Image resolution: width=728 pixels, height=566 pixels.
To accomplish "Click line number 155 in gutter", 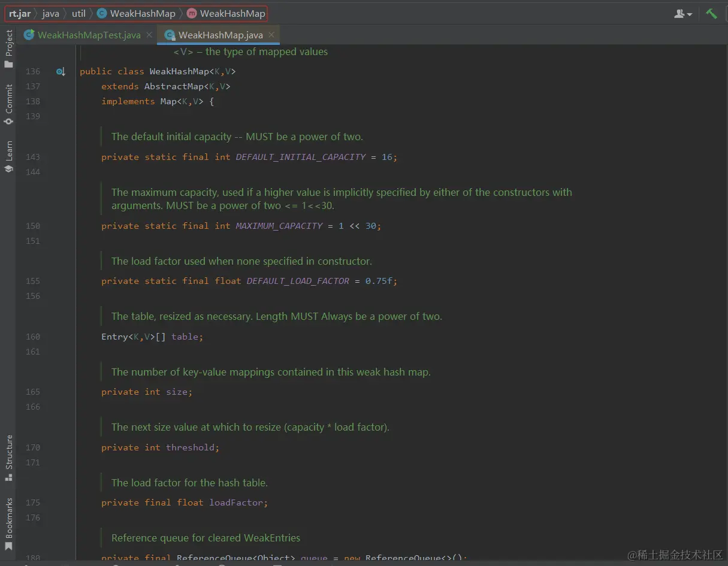I will (32, 281).
